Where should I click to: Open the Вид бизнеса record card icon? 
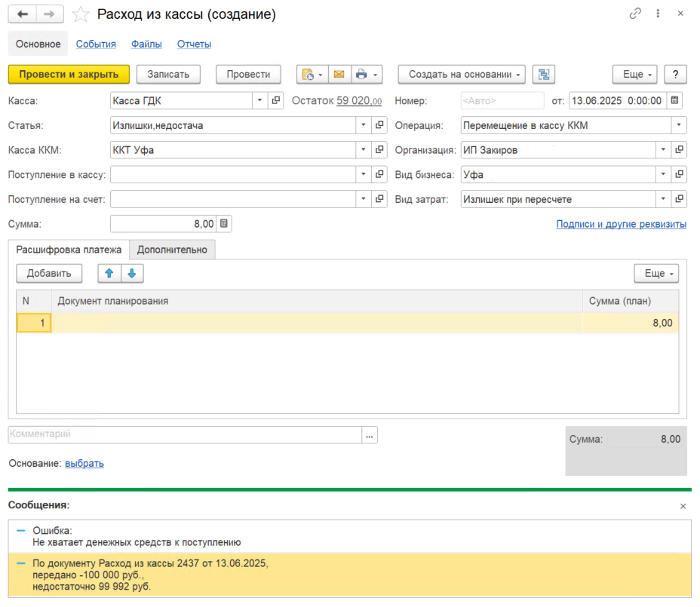tap(679, 174)
